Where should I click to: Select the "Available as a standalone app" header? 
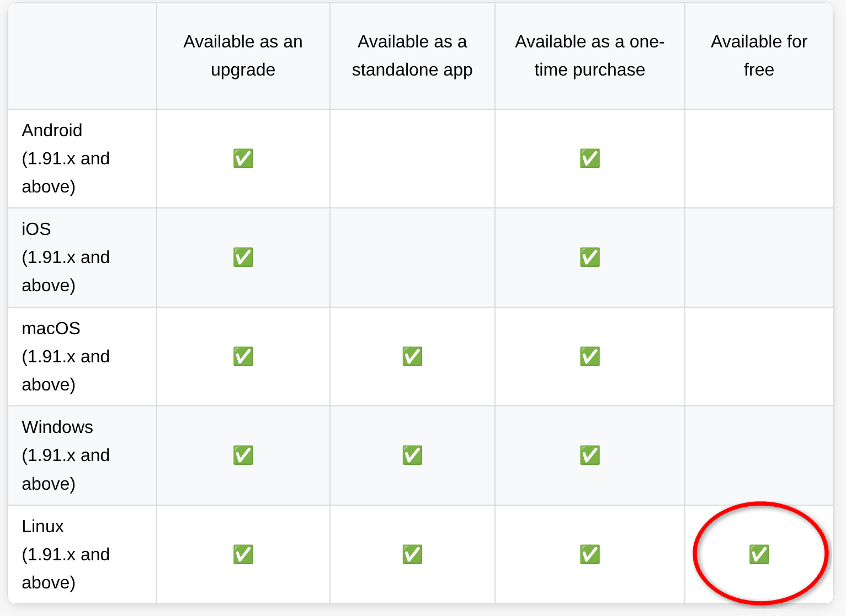coord(412,56)
